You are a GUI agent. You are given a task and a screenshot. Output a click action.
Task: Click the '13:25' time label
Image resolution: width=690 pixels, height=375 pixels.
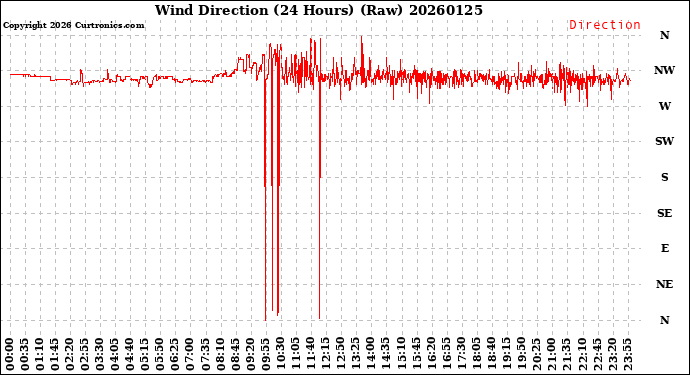[x=356, y=354]
